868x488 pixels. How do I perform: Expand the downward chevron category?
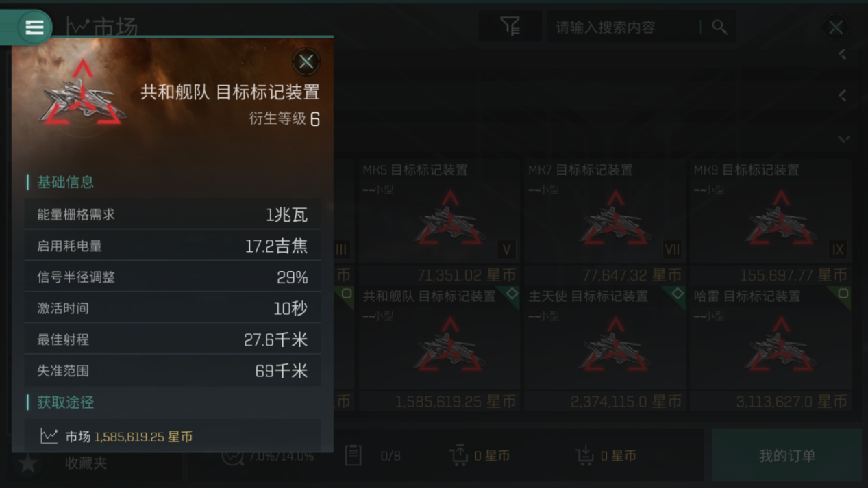[x=843, y=139]
